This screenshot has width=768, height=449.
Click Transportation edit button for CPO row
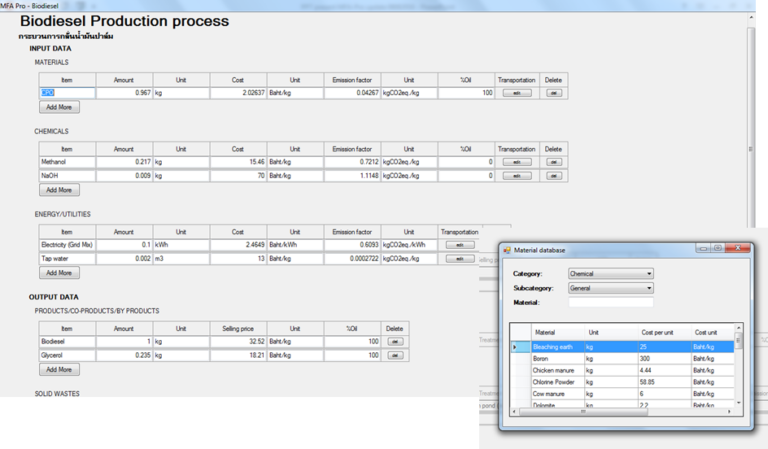516,93
